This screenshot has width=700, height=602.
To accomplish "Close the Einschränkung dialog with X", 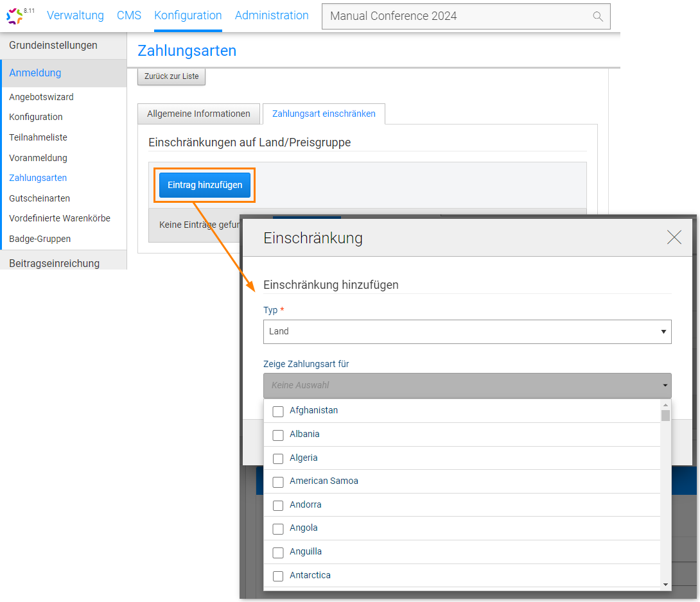I will (674, 237).
